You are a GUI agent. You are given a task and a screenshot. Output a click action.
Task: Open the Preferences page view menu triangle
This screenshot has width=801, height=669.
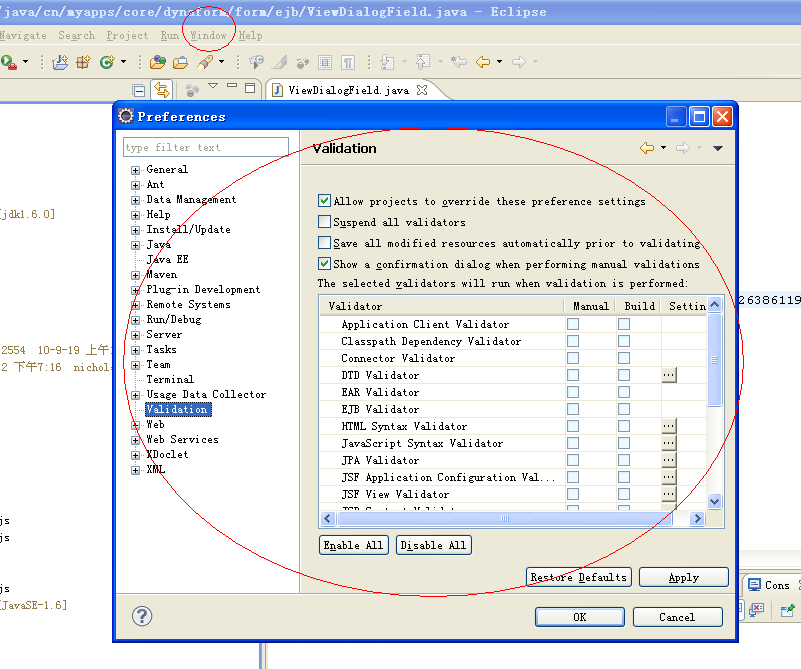click(718, 148)
